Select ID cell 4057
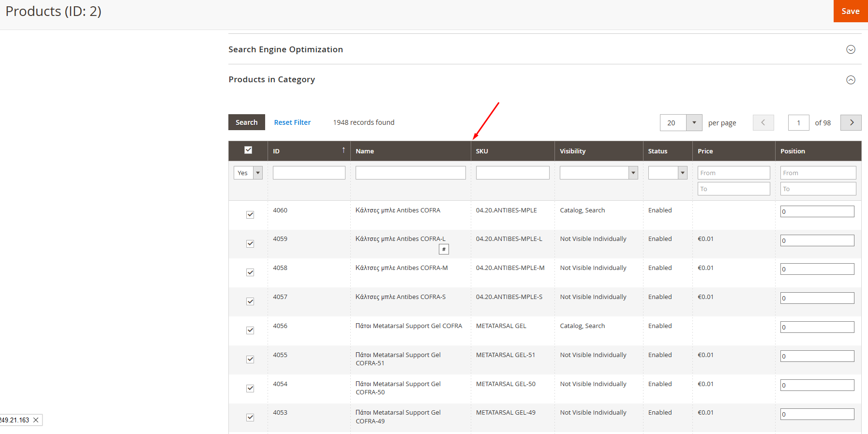This screenshot has width=868, height=434. click(280, 297)
